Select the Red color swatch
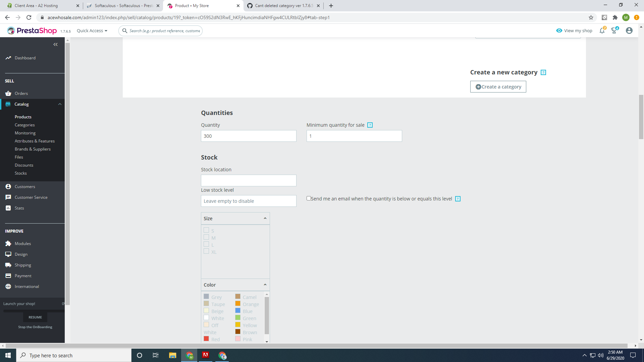Viewport: 644px width, 362px height. pos(206,339)
